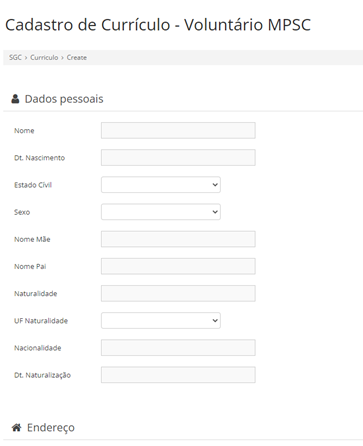The image size is (363, 446).
Task: Select the Create breadcrumb item
Action: [77, 57]
